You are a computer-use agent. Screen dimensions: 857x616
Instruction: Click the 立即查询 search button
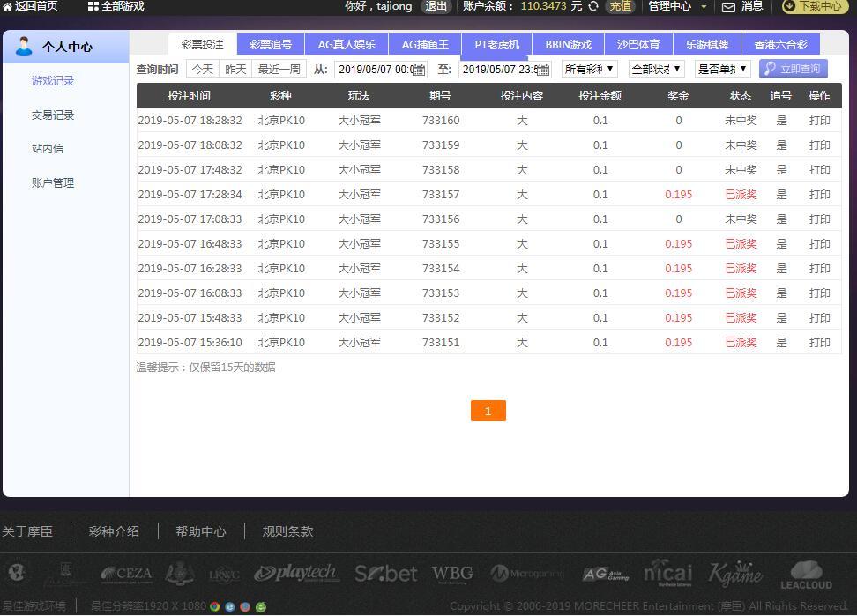[x=793, y=69]
